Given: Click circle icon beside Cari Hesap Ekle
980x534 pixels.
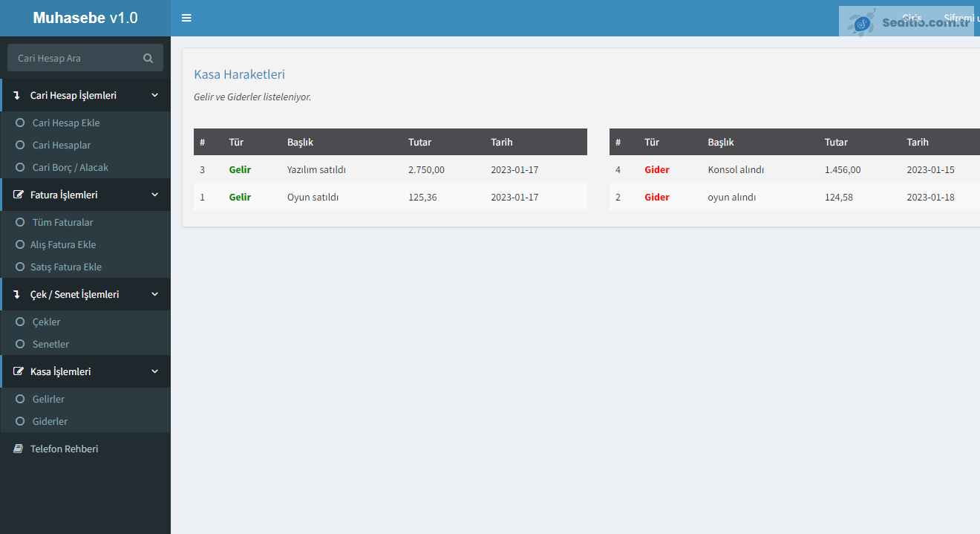Looking at the screenshot, I should click(20, 123).
